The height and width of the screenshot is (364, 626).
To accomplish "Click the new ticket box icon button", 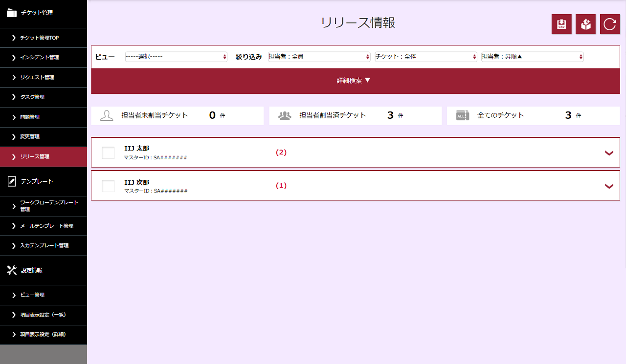I will coord(585,24).
